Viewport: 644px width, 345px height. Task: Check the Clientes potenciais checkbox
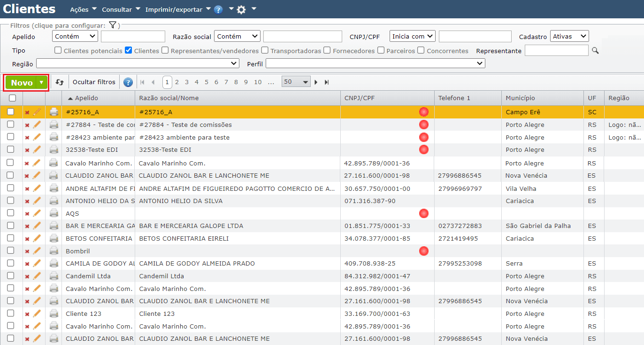point(58,50)
